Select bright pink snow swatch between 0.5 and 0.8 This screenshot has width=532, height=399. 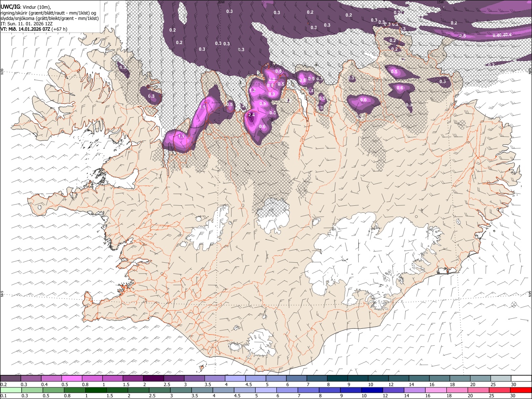71,379
